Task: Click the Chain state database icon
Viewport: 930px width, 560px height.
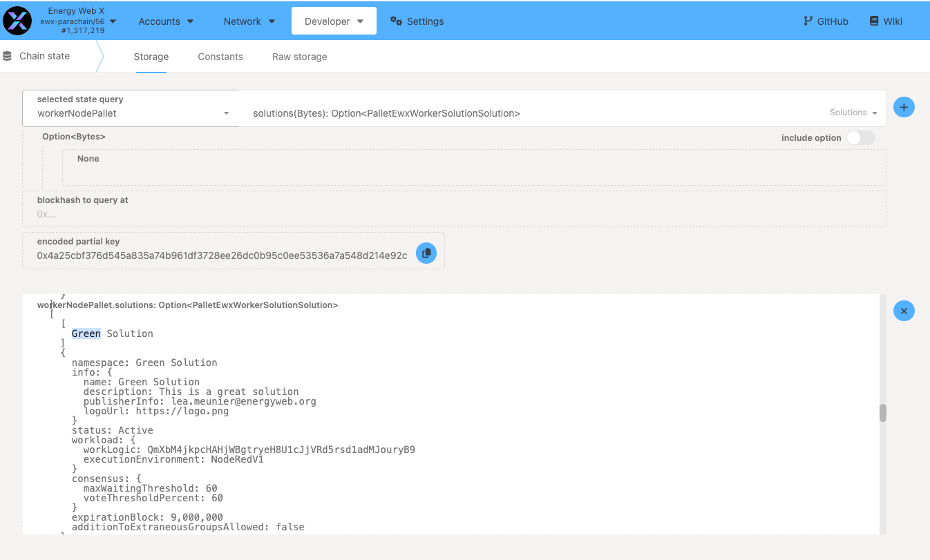Action: coord(8,56)
